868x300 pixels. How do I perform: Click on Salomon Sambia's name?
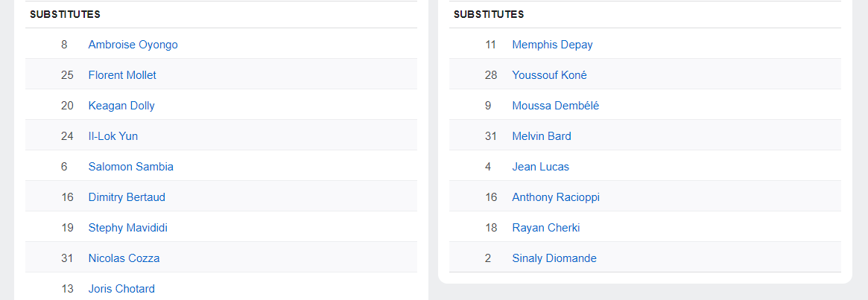[130, 167]
